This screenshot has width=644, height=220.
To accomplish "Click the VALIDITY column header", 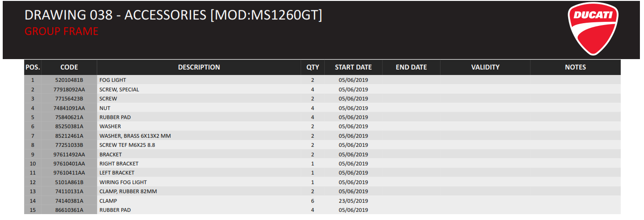I will (x=485, y=67).
